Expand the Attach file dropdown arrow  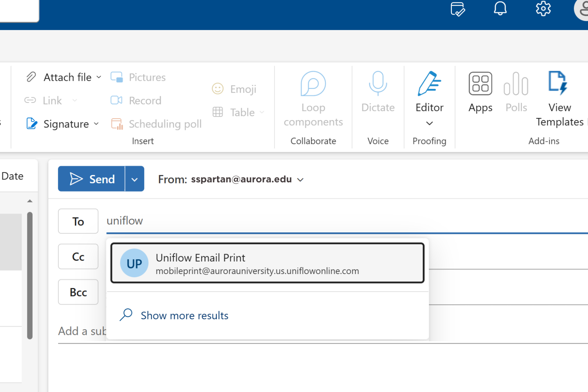tap(99, 77)
